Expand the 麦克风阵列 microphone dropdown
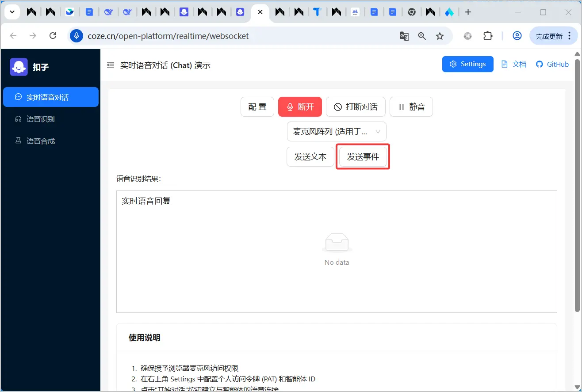582x392 pixels. tap(337, 131)
